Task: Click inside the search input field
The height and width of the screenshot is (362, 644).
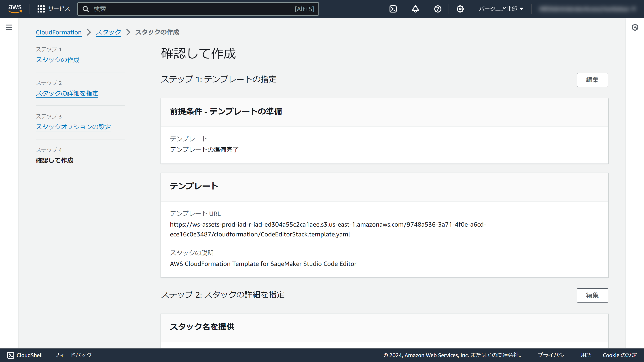Action: tap(175, 9)
